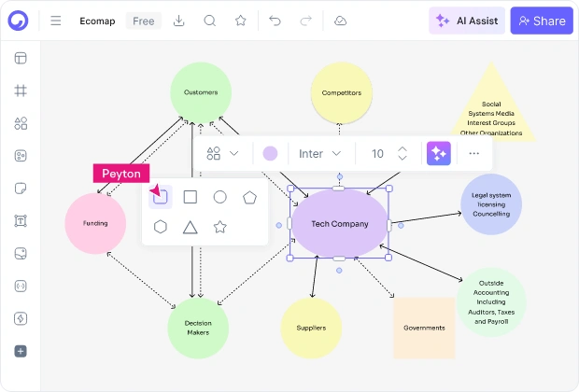Open the Inter font dropdown

[319, 154]
